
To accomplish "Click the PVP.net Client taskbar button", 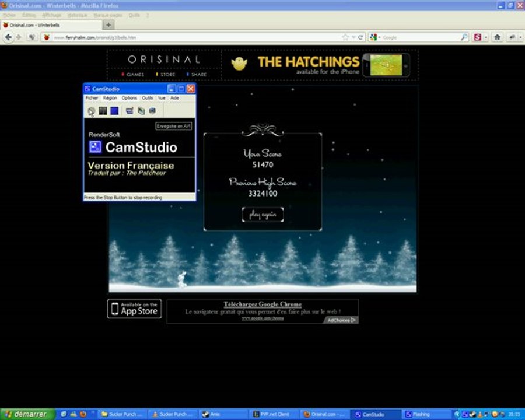I will click(x=274, y=414).
